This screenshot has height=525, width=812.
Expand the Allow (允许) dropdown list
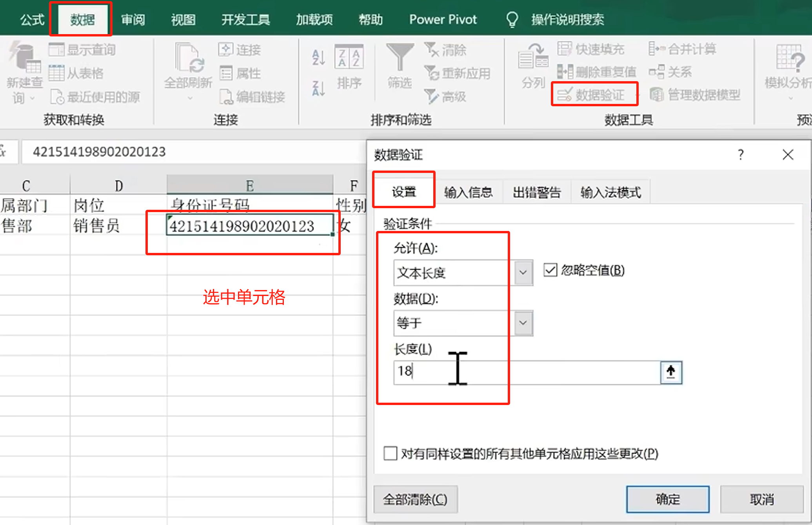pyautogui.click(x=523, y=272)
